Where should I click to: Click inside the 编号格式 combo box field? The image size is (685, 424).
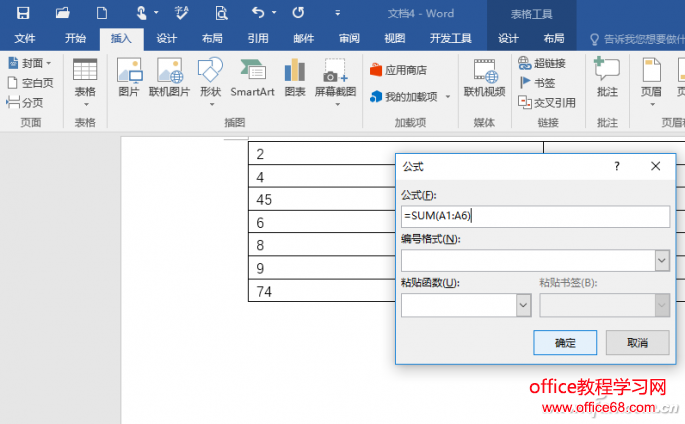point(528,260)
